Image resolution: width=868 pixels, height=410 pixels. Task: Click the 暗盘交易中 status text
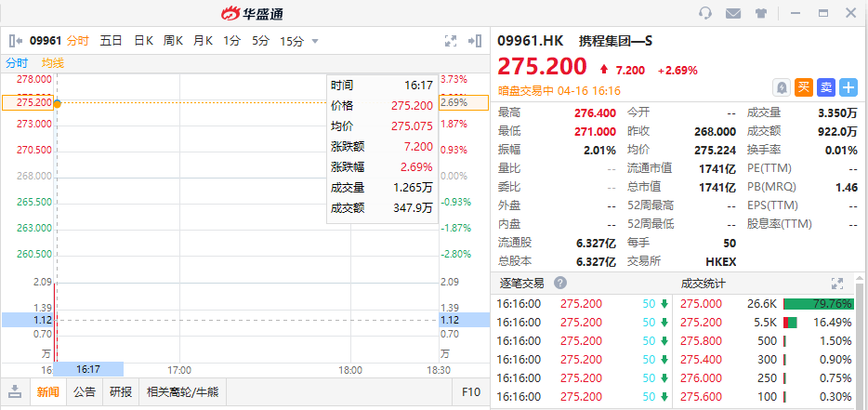[x=526, y=90]
